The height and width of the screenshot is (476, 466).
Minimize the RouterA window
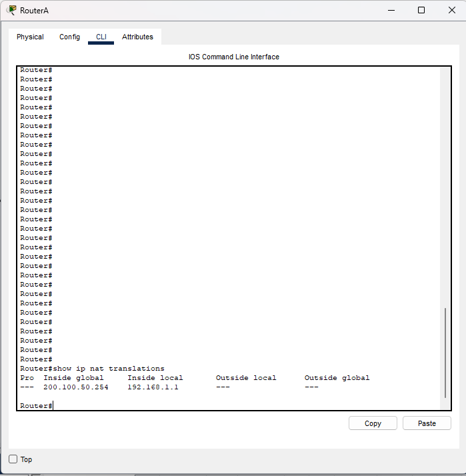click(390, 10)
